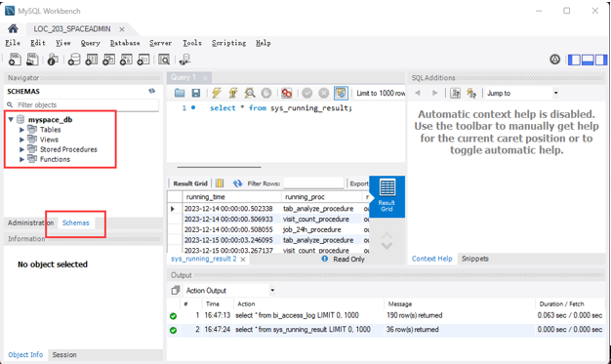
Task: Open the home screen tab icon
Action: tap(13, 28)
